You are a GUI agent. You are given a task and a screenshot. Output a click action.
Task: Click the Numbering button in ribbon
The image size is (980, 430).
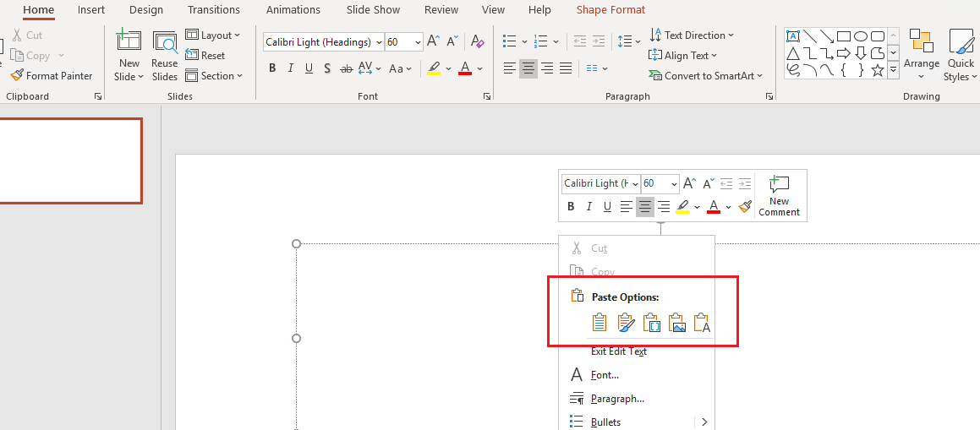click(542, 41)
